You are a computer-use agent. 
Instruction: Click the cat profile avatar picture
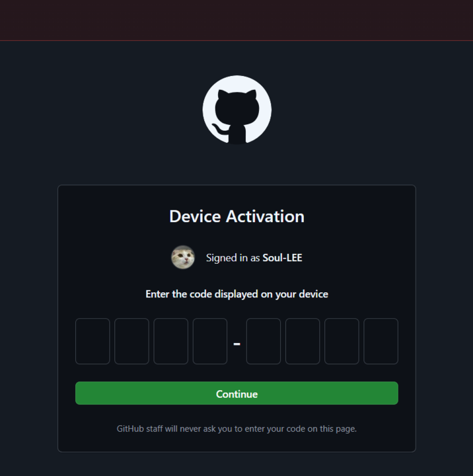[183, 257]
